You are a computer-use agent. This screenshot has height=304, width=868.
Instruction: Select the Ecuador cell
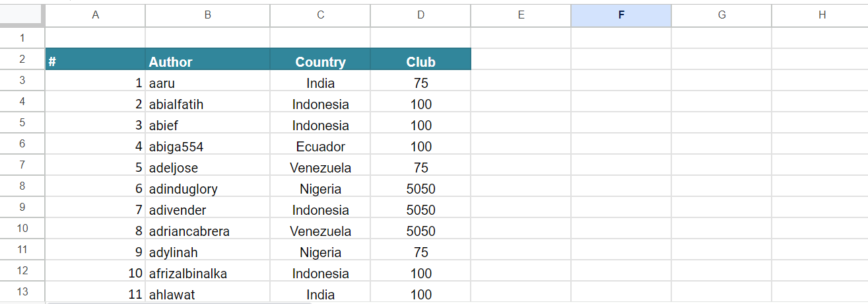pyautogui.click(x=320, y=147)
